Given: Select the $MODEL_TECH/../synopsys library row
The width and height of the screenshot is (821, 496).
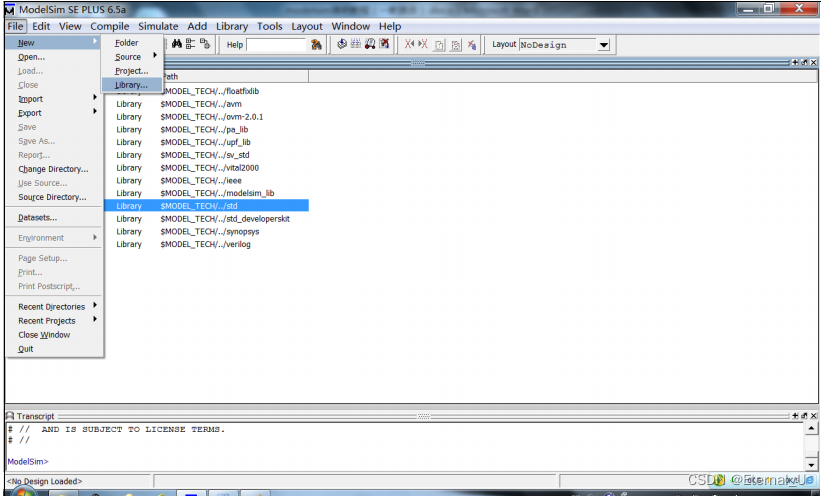Looking at the screenshot, I should pos(206,232).
